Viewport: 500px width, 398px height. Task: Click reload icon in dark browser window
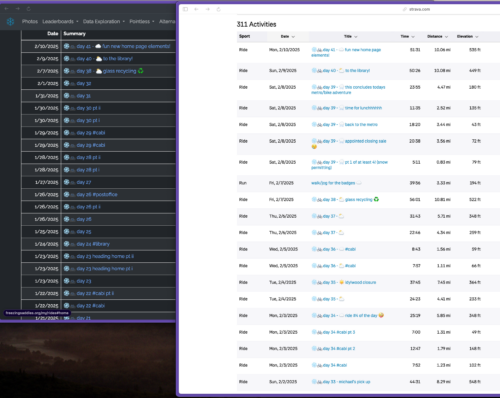29,9
